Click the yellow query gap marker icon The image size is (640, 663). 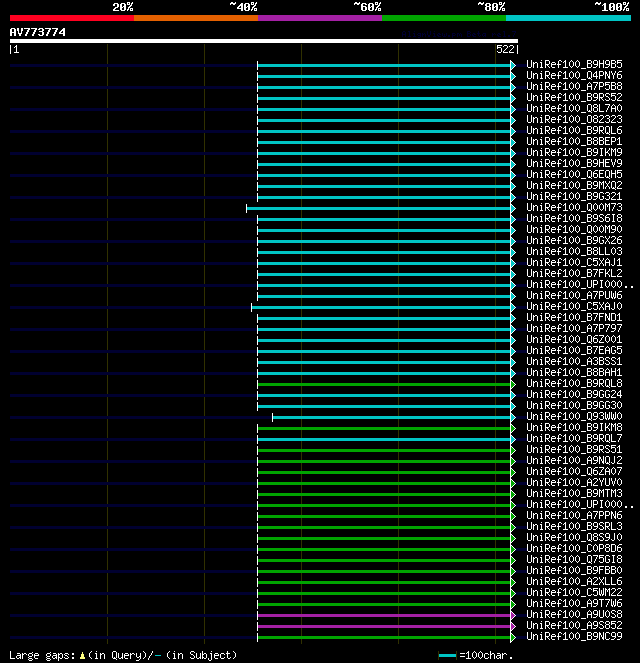[82, 655]
